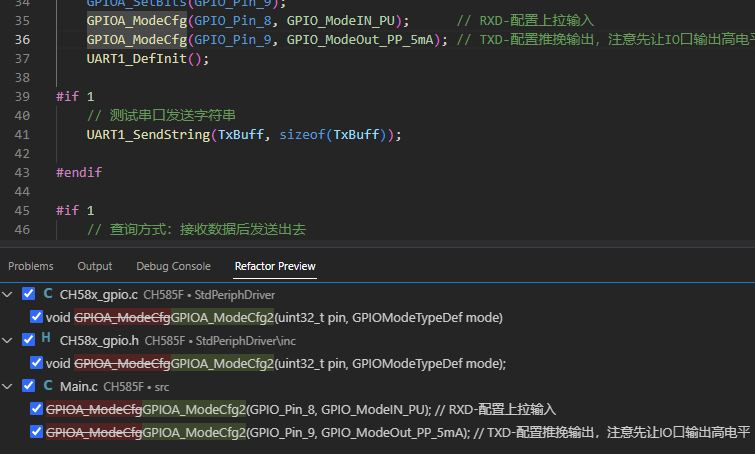755x454 pixels.
Task: Select the CH58x_gpio.h file name
Action: point(99,341)
